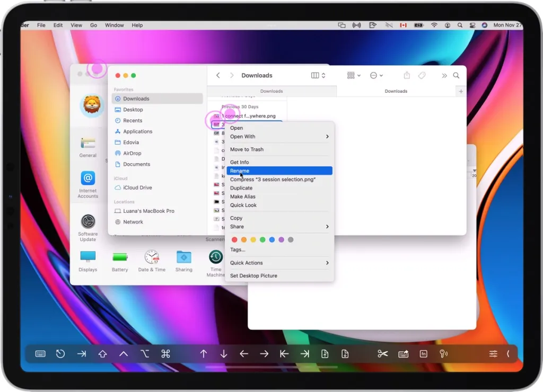Apply the red color tag
This screenshot has height=392, width=543.
234,240
